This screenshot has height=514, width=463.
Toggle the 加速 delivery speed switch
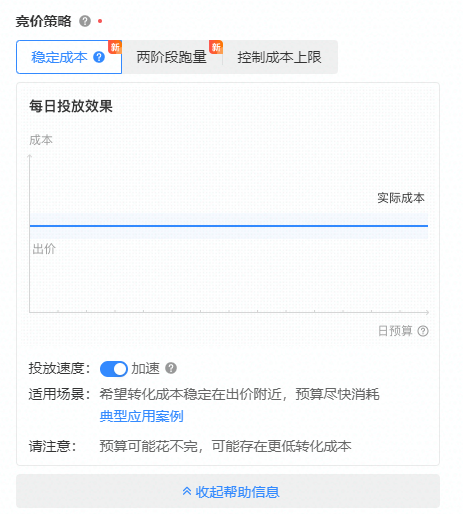(114, 369)
